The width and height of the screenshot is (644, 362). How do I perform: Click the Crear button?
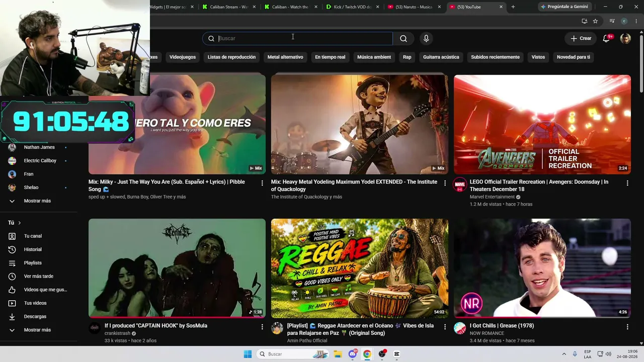[581, 38]
